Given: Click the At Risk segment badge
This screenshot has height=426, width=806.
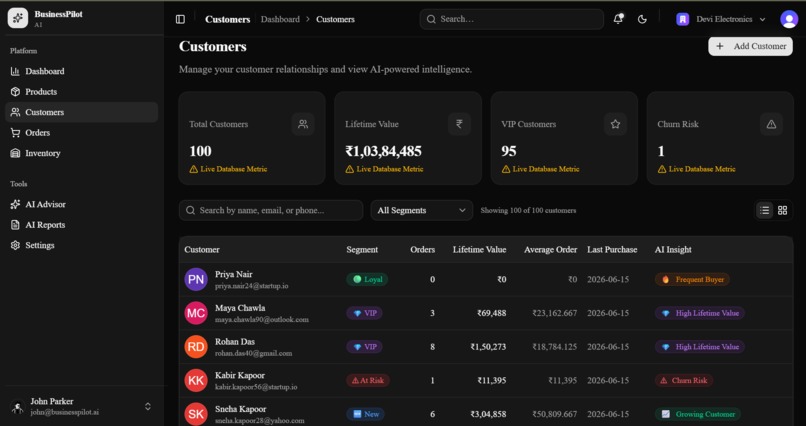Looking at the screenshot, I should point(368,381).
